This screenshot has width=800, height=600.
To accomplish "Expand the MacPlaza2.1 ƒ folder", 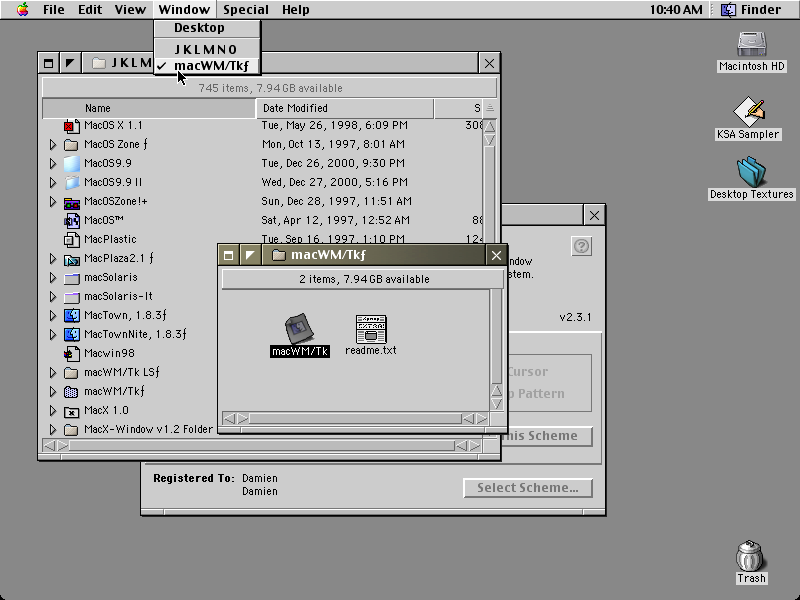I will coord(53,259).
